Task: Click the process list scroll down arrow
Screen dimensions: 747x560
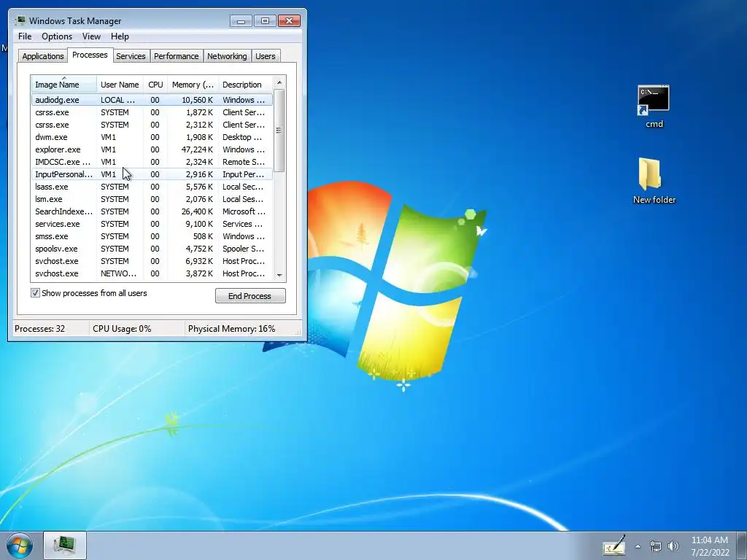Action: pyautogui.click(x=279, y=275)
